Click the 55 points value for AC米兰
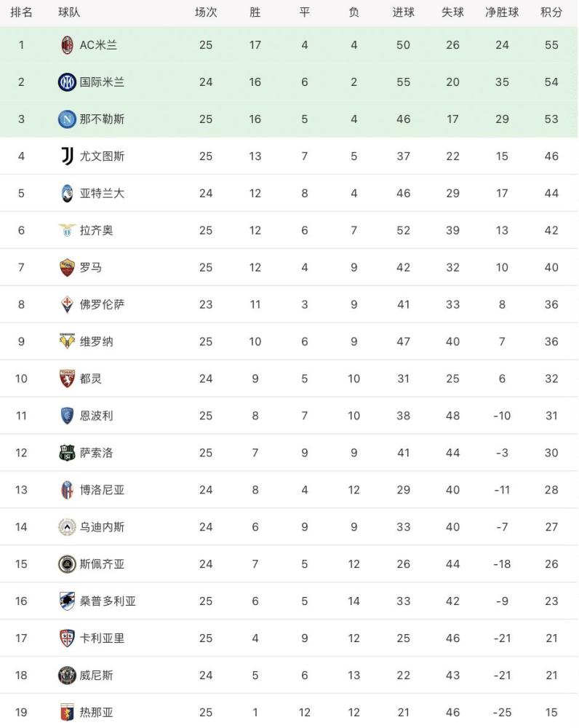 (551, 45)
